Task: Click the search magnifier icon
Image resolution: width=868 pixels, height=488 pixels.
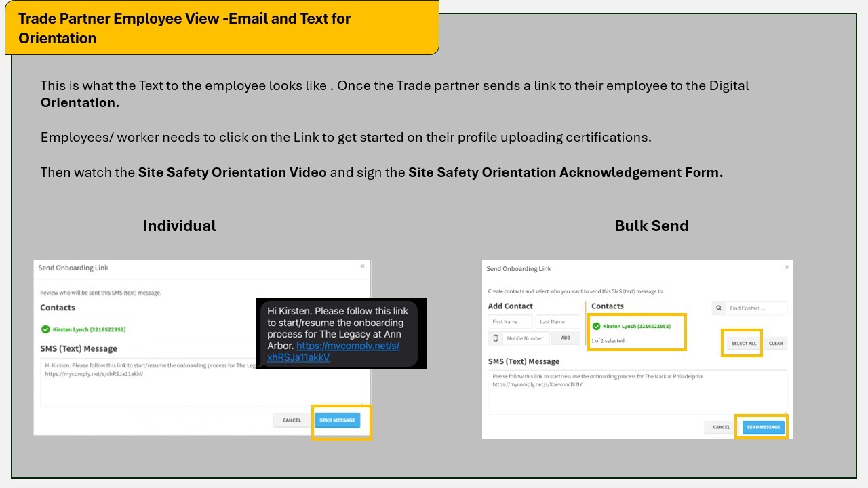Action: (718, 308)
